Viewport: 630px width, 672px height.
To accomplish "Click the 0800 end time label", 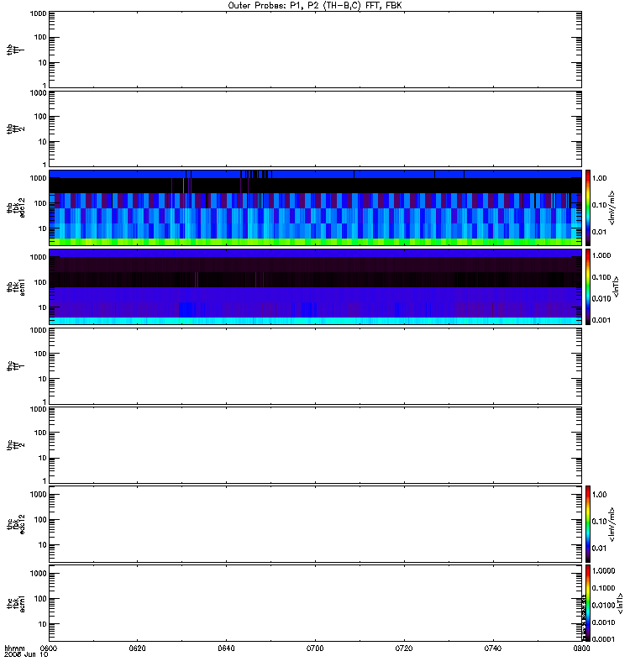I will click(581, 648).
